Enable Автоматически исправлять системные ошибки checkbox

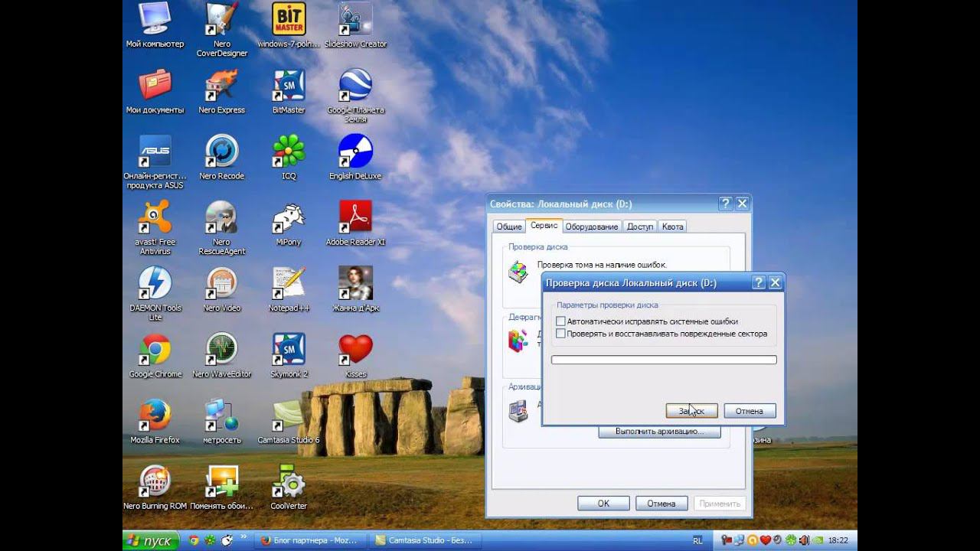coord(561,321)
